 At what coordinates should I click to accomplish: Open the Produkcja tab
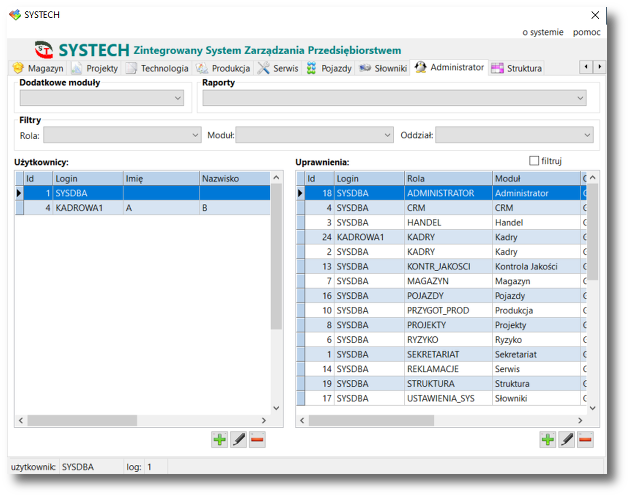click(x=224, y=68)
